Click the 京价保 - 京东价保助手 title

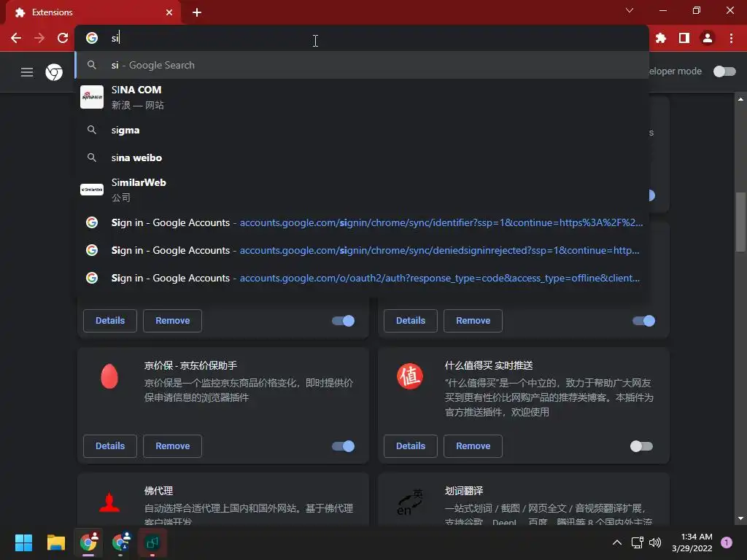pyautogui.click(x=190, y=365)
